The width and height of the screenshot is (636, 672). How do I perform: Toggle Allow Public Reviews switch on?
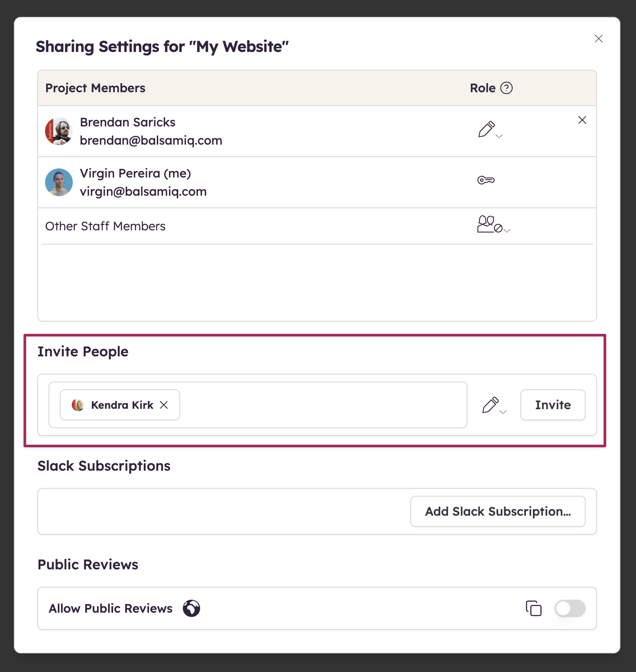[570, 608]
